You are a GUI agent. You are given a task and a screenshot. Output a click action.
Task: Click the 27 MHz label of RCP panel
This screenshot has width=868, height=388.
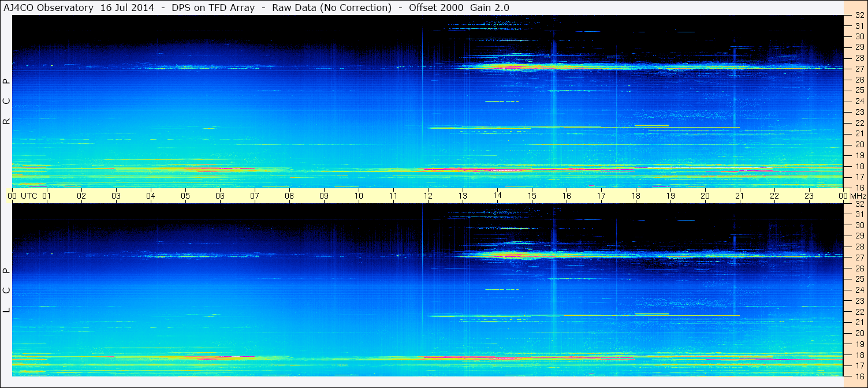tap(859, 69)
